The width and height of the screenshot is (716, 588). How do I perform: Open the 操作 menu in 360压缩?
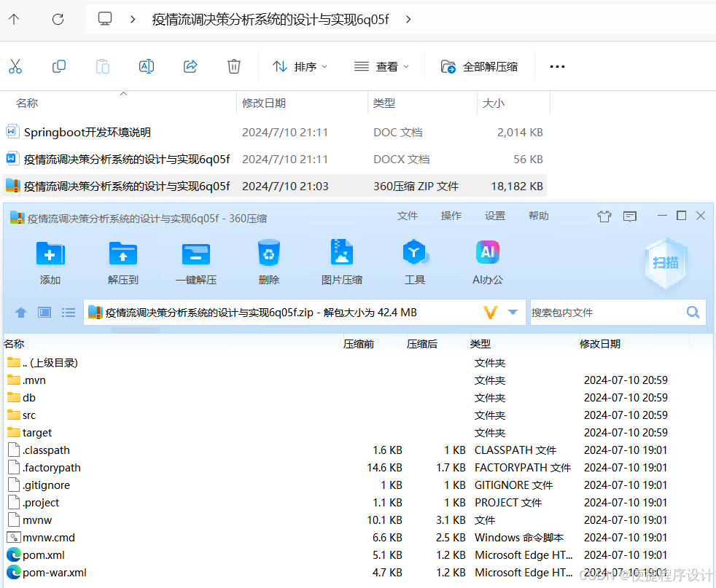tap(451, 216)
